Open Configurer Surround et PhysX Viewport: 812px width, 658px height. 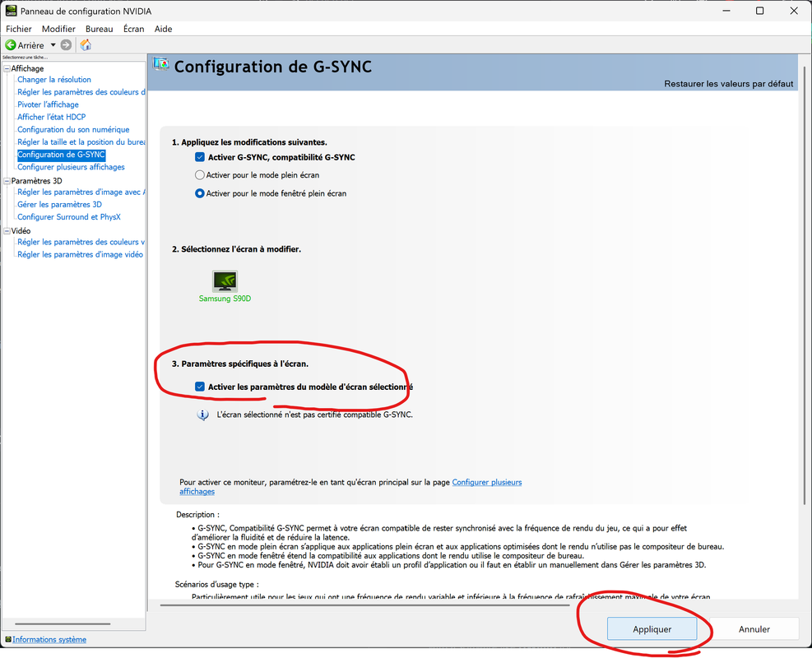(69, 217)
